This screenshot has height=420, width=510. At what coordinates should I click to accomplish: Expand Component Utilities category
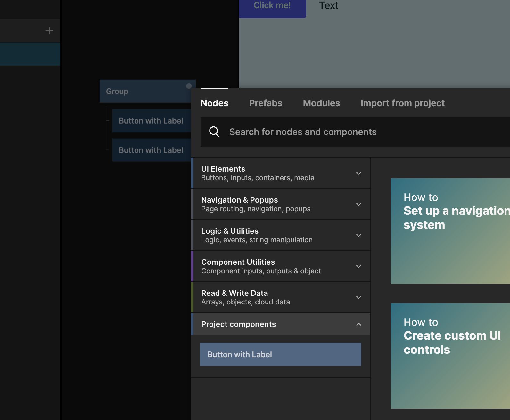(281, 266)
